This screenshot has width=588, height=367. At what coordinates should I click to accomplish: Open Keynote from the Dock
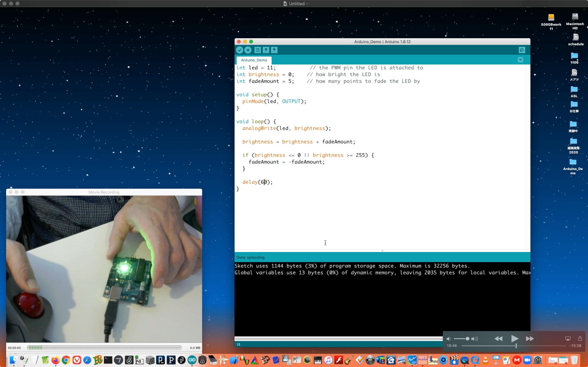[496, 360]
